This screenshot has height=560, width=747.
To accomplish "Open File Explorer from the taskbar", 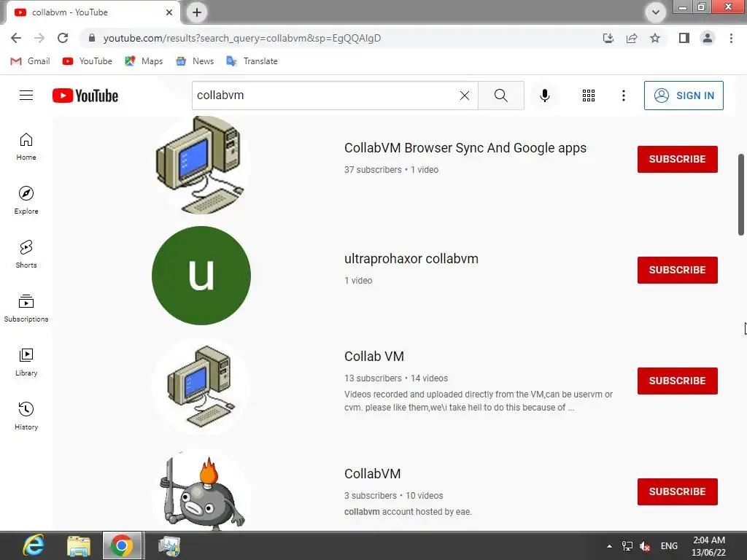I will pos(79,545).
